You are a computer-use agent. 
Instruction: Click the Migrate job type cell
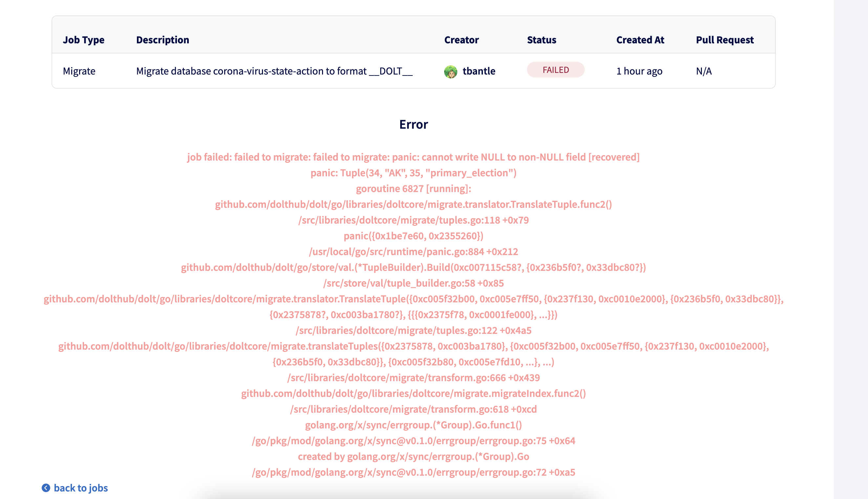coord(79,71)
